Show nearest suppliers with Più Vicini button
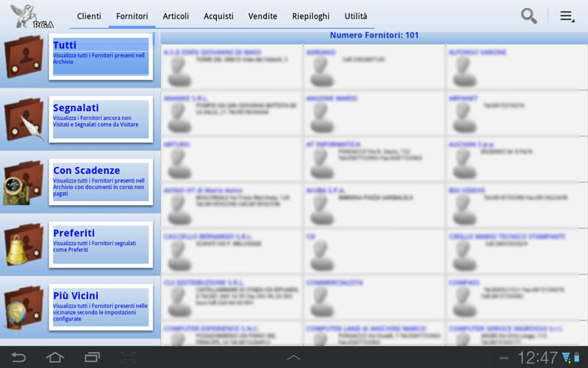 tap(101, 307)
